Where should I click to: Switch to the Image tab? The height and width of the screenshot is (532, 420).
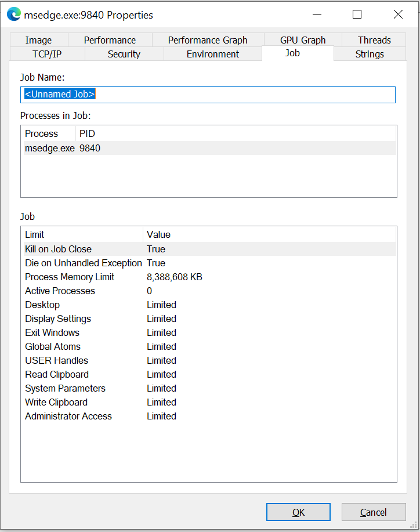[38, 40]
